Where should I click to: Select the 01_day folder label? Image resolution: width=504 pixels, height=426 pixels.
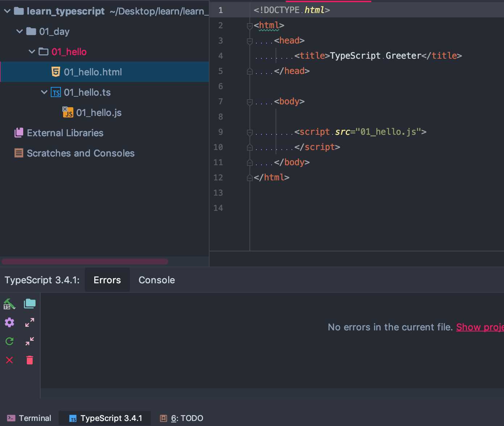coord(54,32)
